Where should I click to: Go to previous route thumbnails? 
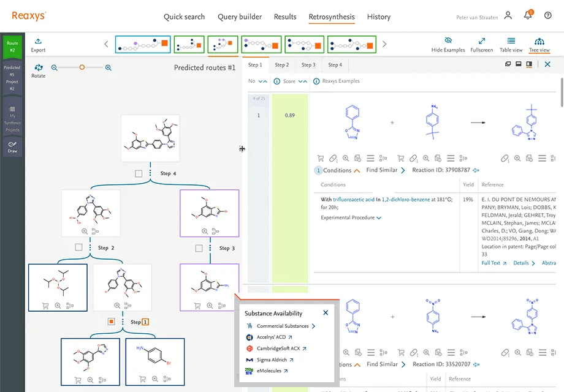pyautogui.click(x=106, y=44)
